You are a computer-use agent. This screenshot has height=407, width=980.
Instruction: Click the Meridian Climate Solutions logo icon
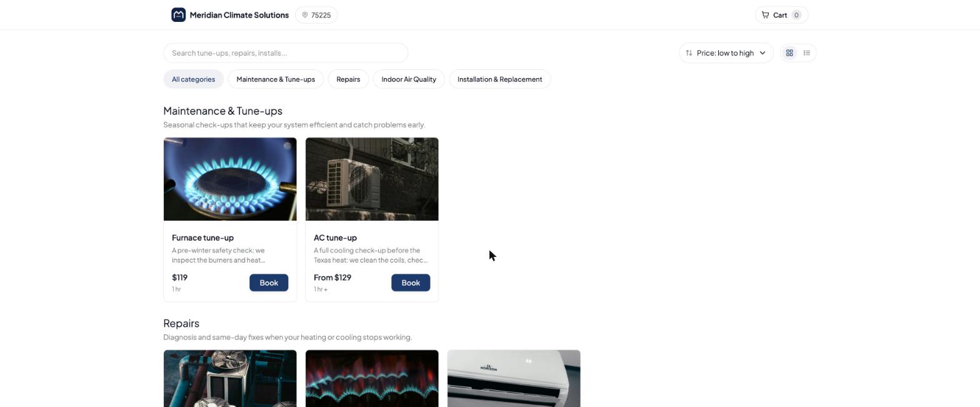click(178, 15)
